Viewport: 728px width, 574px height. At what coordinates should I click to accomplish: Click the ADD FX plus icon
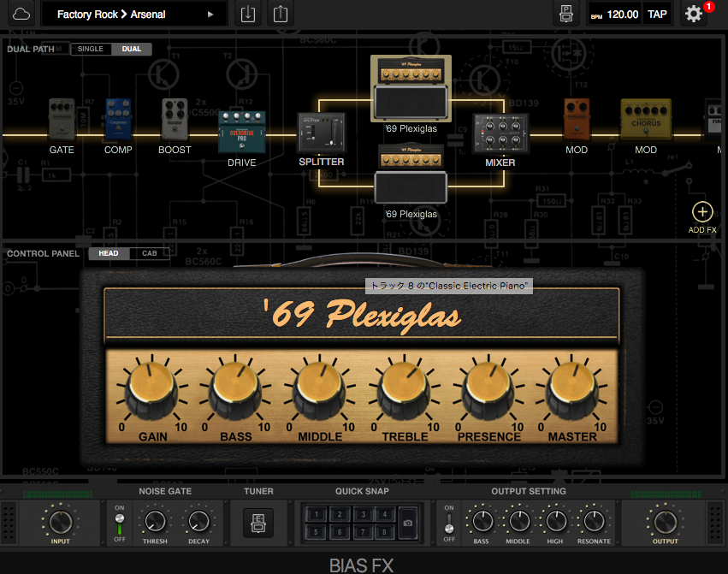pyautogui.click(x=702, y=212)
